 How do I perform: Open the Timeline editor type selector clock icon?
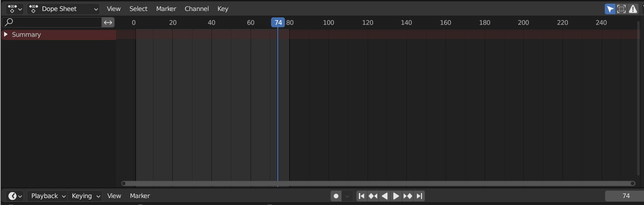[15, 196]
